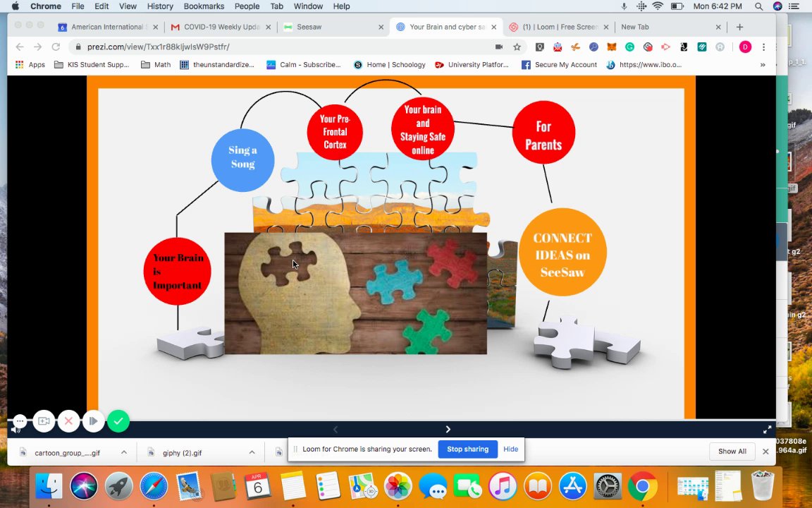The width and height of the screenshot is (812, 508).
Task: Open 'Your Brain is Important' red circle
Action: [177, 272]
